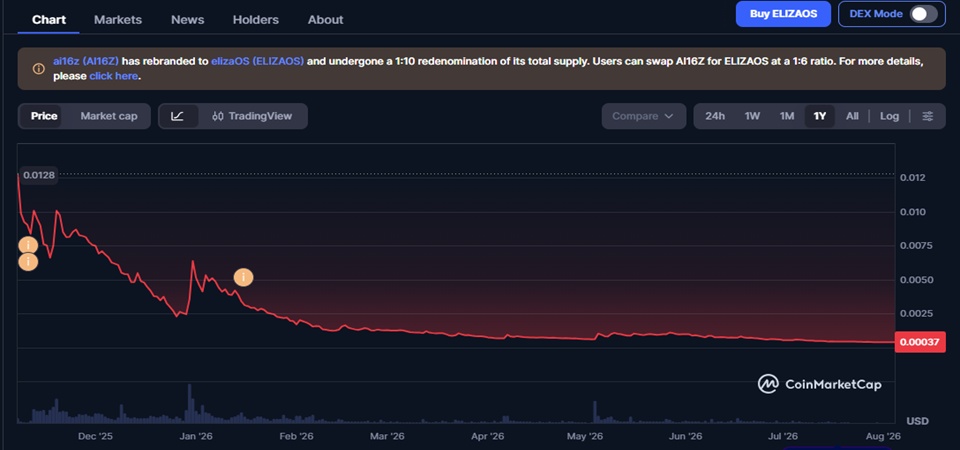
Task: Click the Dec '25 axis label
Action: [x=96, y=437]
